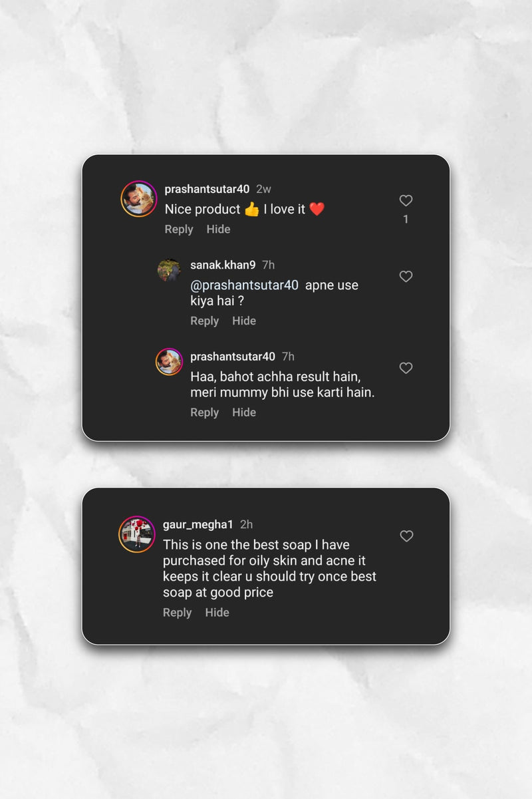Like the "Haa, bahot achha" reply
Viewport: 532px width, 799px height.
[x=406, y=368]
